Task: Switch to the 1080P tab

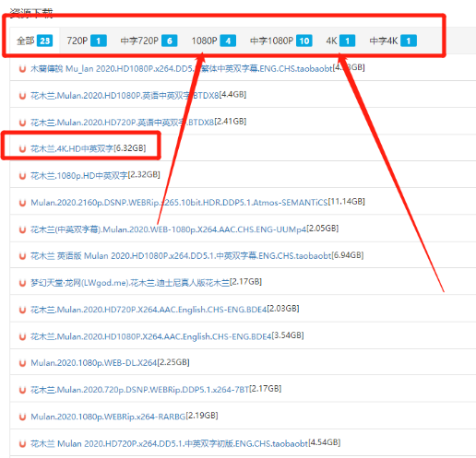Action: (x=214, y=41)
